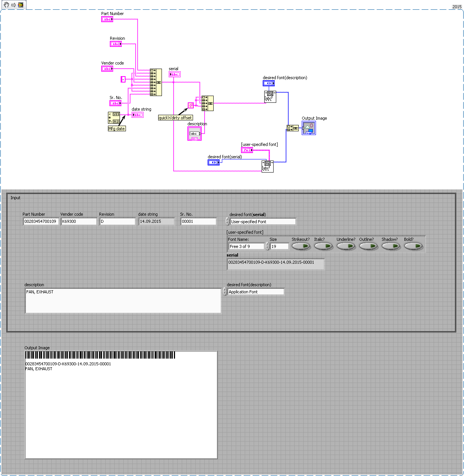The width and height of the screenshot is (464, 476).
Task: Toggle the Outline? button
Action: point(368,246)
